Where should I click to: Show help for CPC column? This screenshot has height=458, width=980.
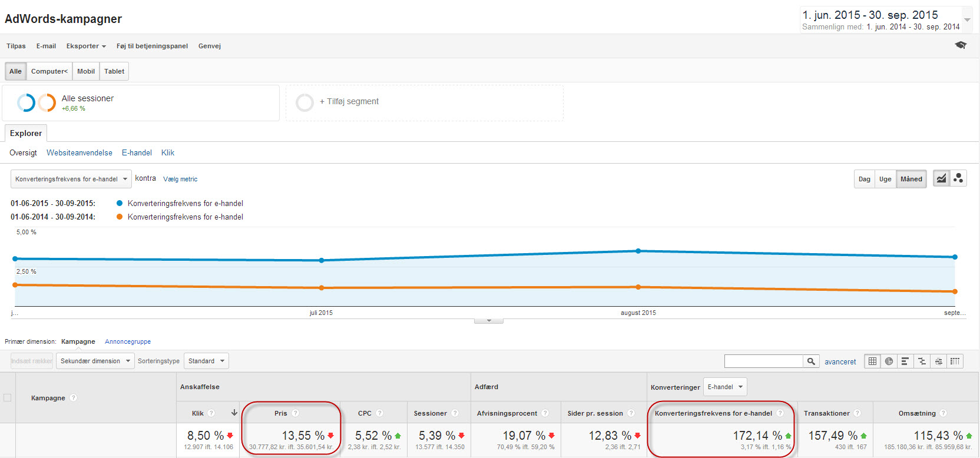tap(380, 413)
